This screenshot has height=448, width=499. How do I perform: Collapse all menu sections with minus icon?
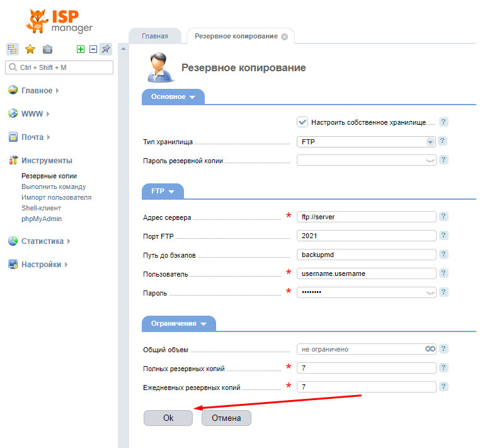[93, 49]
